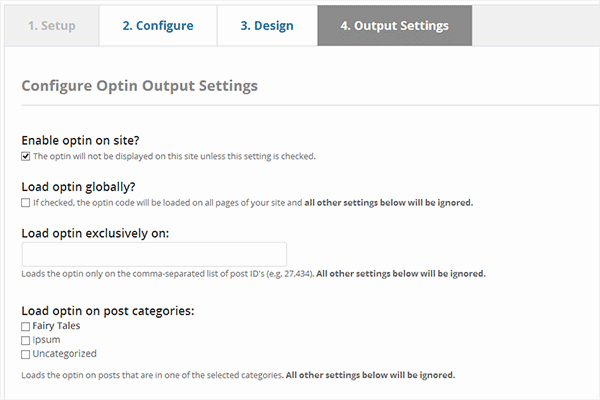Check the Fairy Tales category
Viewport: 600px width, 400px height.
coord(26,327)
